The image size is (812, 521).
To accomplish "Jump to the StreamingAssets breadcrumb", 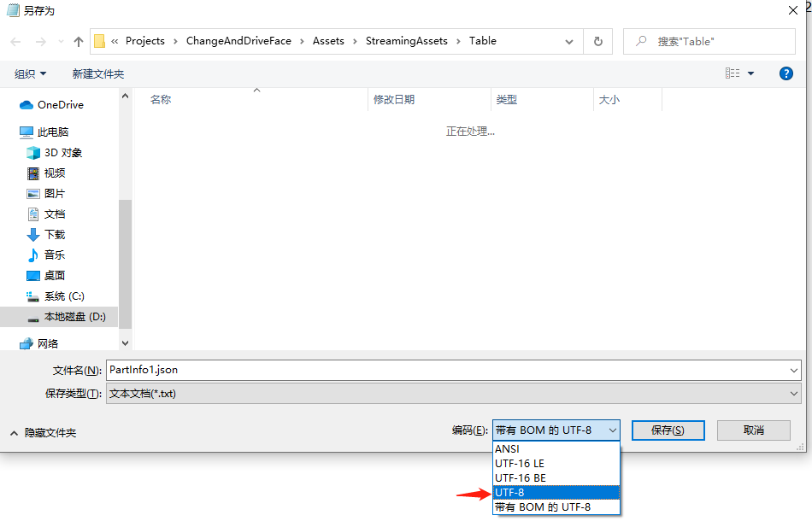I will coord(407,41).
